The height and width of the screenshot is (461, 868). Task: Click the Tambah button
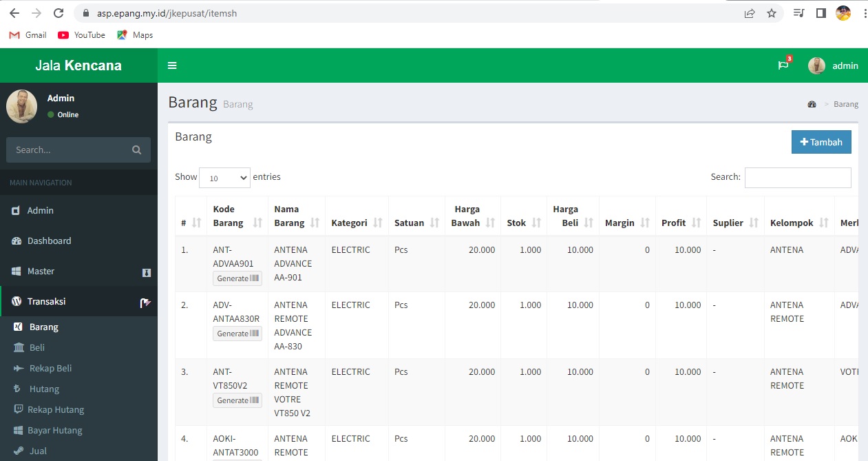821,142
